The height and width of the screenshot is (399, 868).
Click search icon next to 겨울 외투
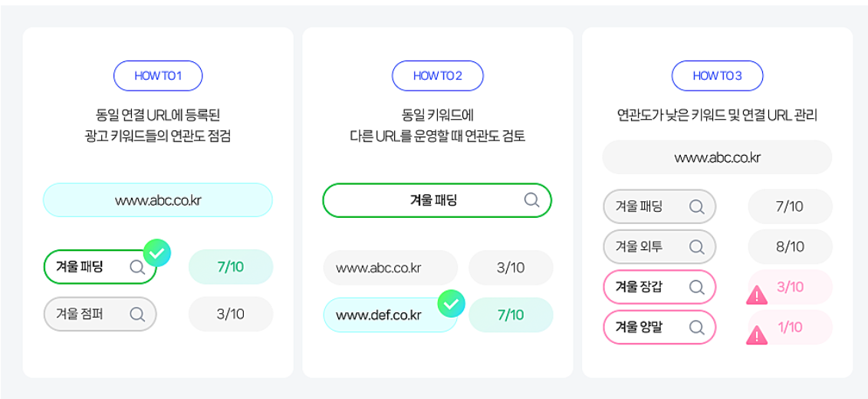pos(697,246)
